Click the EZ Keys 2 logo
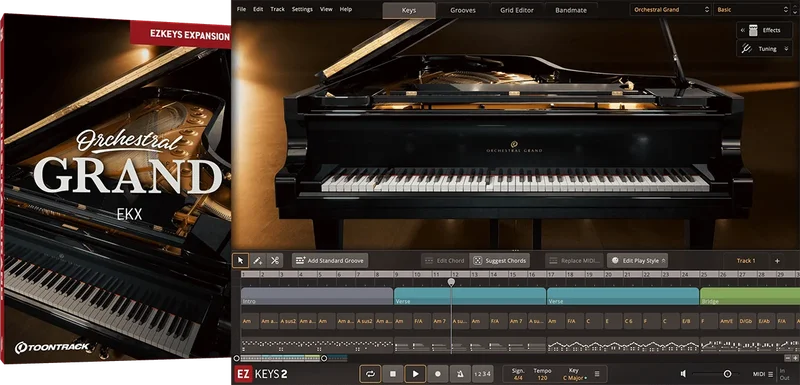This screenshot has width=800, height=385. 260,374
